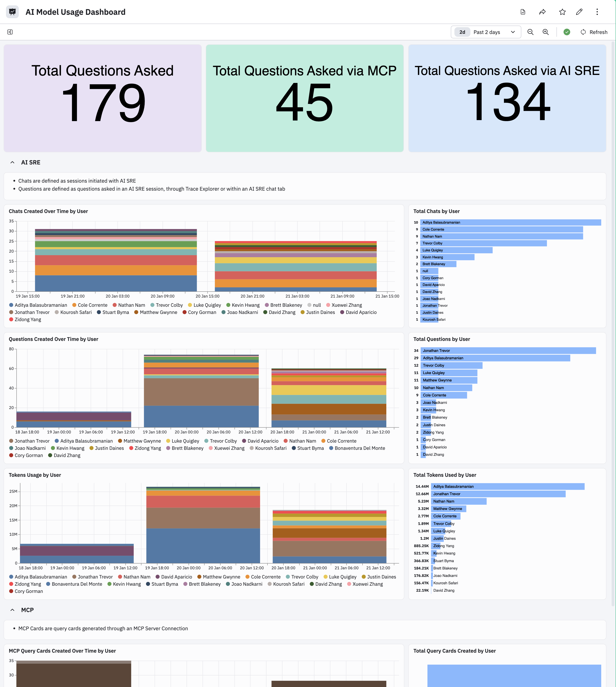Click the dashboard presentation icon in header
616x687 pixels.
[13, 12]
